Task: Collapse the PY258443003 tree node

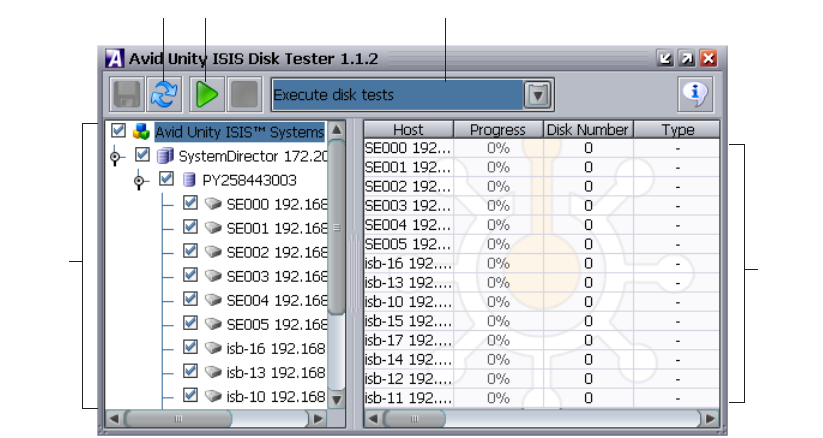Action: click(139, 181)
